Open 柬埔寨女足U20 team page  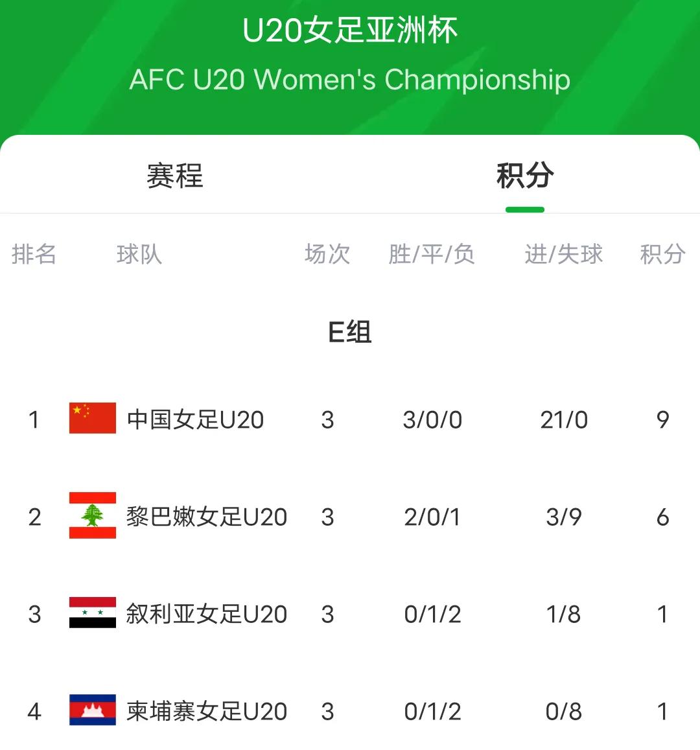[207, 711]
